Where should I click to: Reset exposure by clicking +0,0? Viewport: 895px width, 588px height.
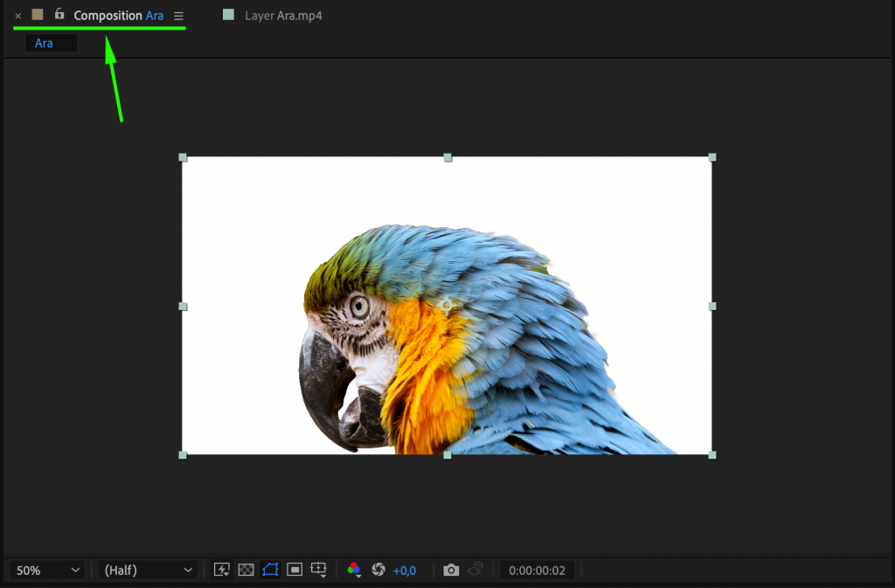pos(404,570)
